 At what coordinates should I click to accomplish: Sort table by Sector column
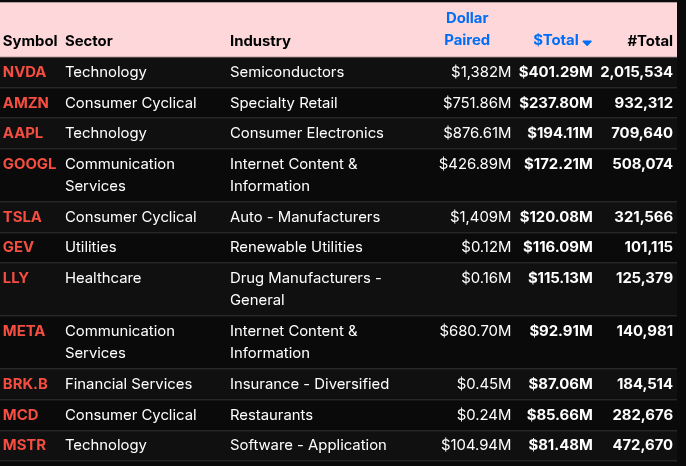point(89,41)
